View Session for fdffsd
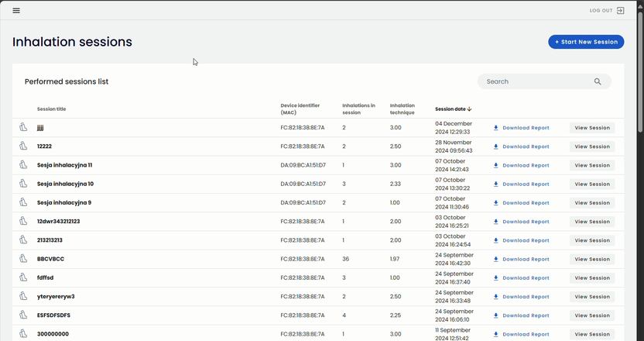The width and height of the screenshot is (644, 341). [592, 278]
